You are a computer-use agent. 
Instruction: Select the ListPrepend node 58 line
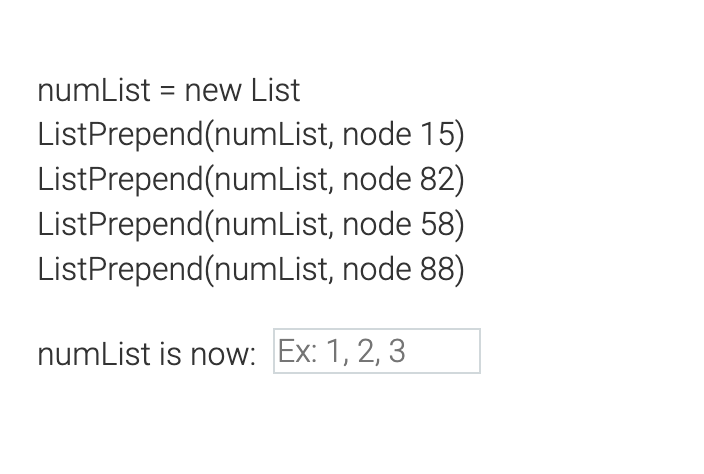point(251,225)
